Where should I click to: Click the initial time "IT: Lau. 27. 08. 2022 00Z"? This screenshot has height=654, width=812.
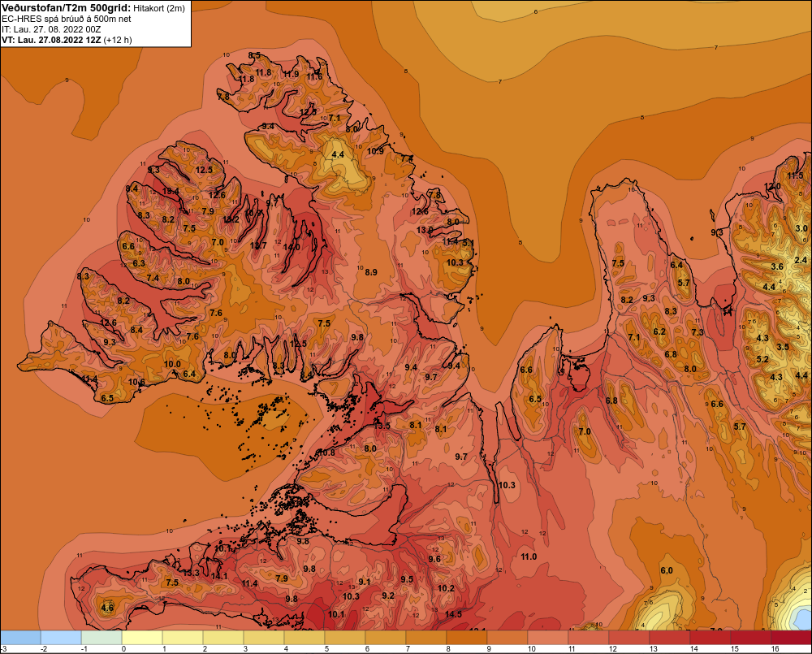pyautogui.click(x=51, y=29)
